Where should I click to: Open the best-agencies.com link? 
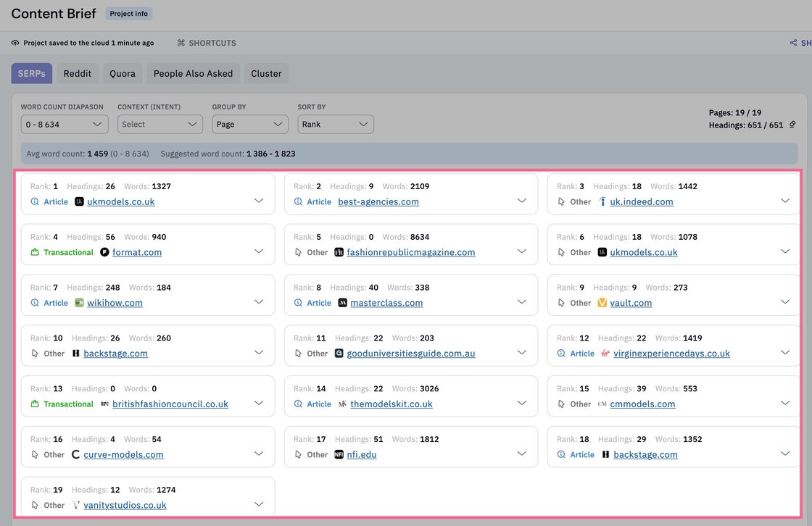tap(378, 201)
